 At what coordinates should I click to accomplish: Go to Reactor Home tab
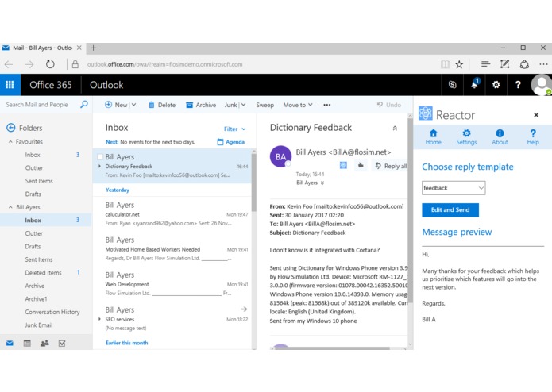433,136
